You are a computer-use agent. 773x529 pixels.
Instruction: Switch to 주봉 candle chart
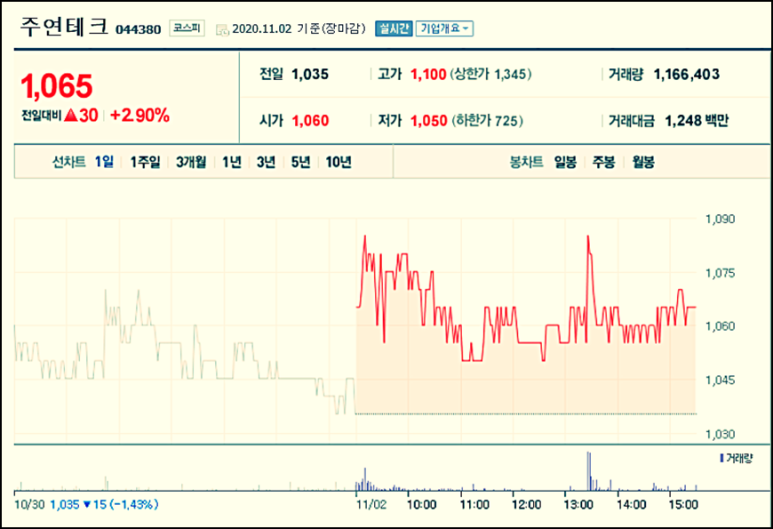pos(603,162)
